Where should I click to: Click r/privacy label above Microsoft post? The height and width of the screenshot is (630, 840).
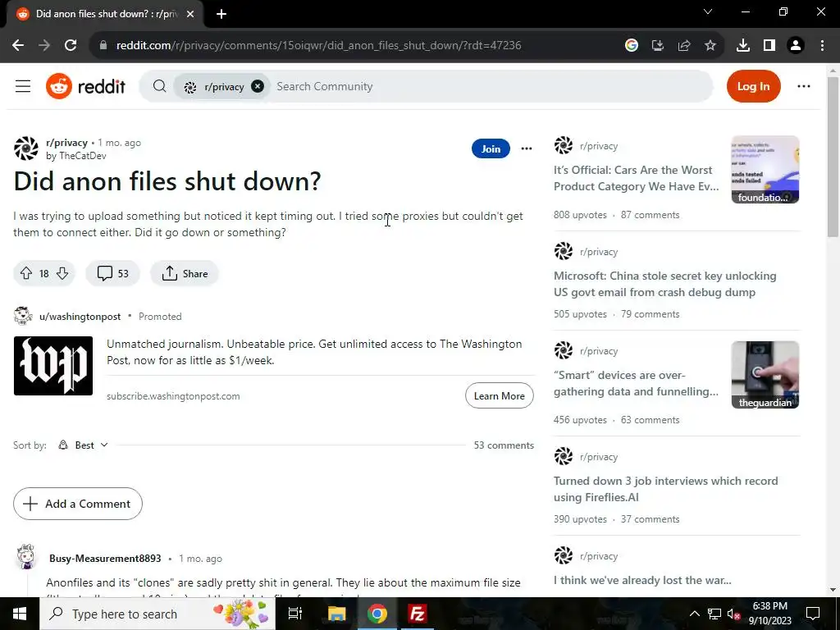pos(598,252)
